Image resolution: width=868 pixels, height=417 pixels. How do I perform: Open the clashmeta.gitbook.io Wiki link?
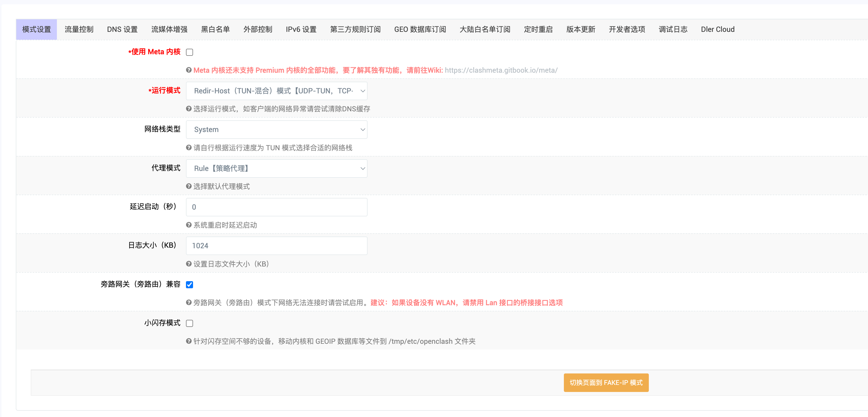[x=501, y=70]
